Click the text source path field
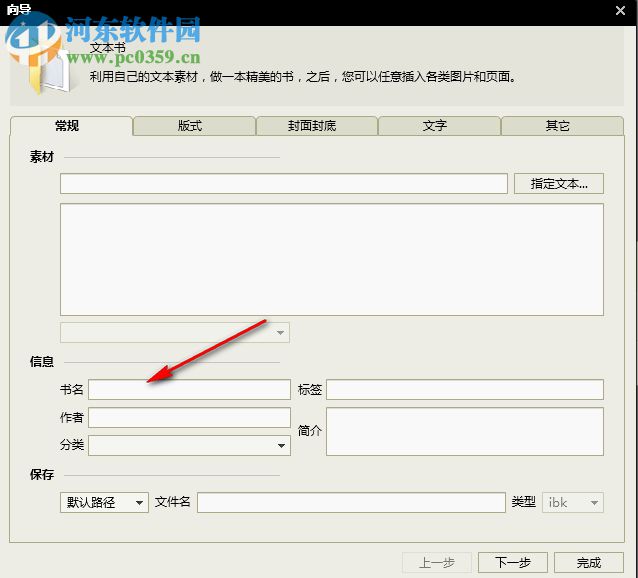The image size is (638, 578). tap(284, 184)
